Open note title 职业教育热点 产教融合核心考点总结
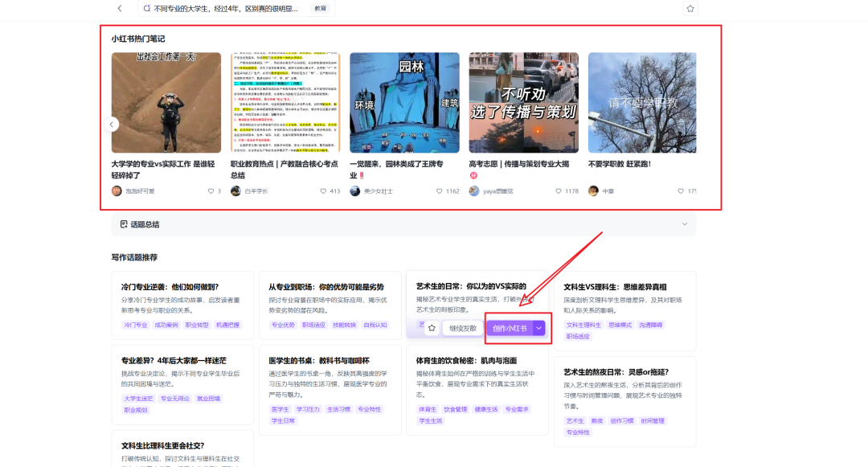Image resolution: width=868 pixels, height=467 pixels. click(x=284, y=170)
